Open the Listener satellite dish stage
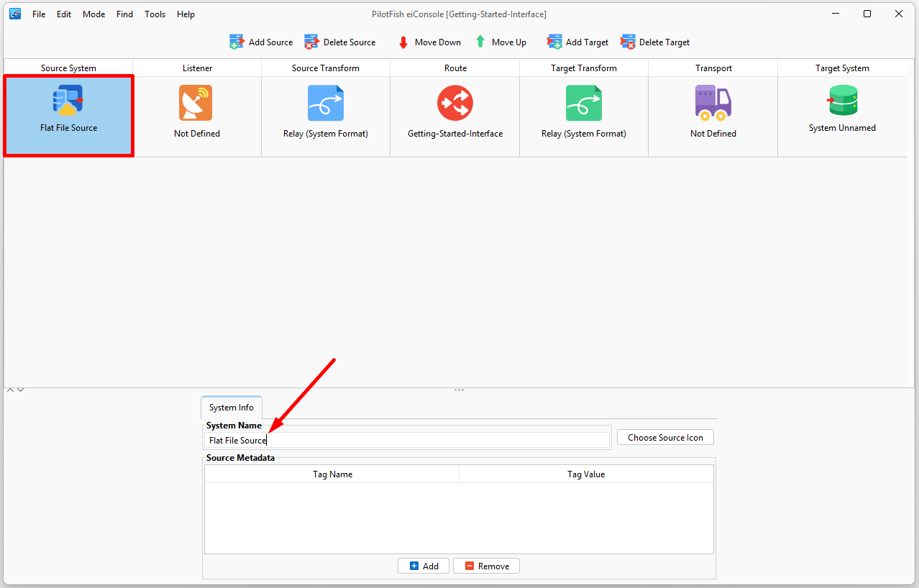 click(196, 103)
